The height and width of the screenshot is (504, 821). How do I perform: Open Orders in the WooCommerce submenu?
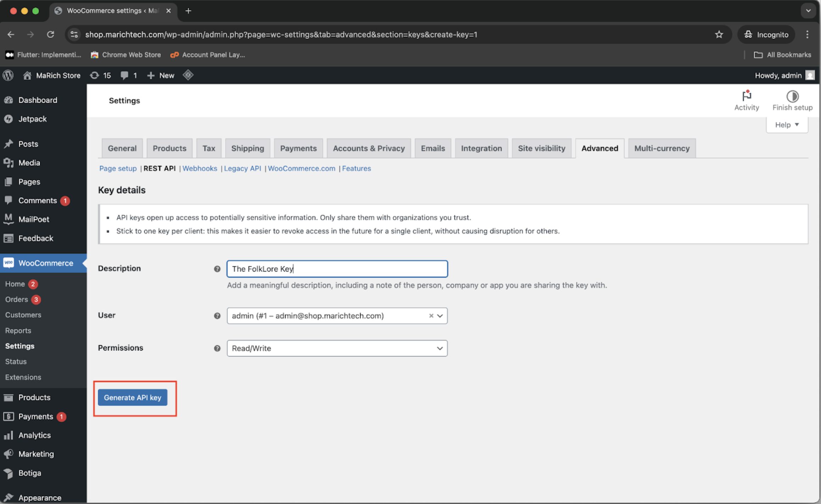pyautogui.click(x=16, y=299)
